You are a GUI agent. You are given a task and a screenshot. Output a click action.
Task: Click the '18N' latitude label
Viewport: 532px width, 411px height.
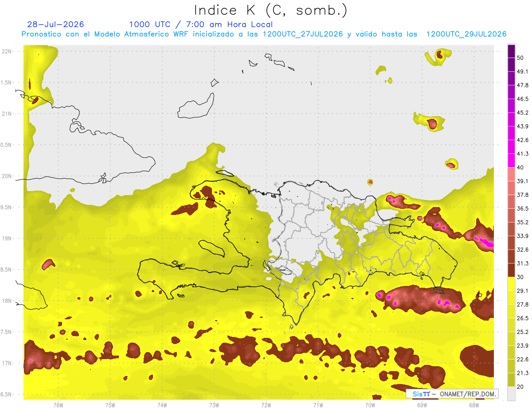pyautogui.click(x=7, y=301)
